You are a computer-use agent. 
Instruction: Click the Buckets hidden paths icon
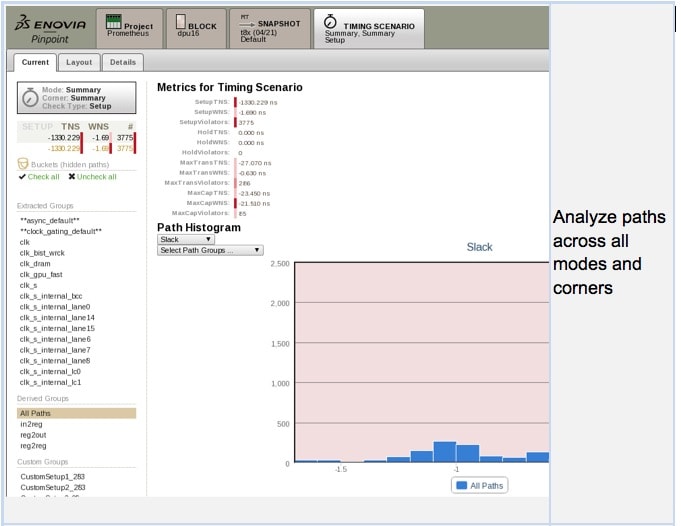(x=22, y=163)
